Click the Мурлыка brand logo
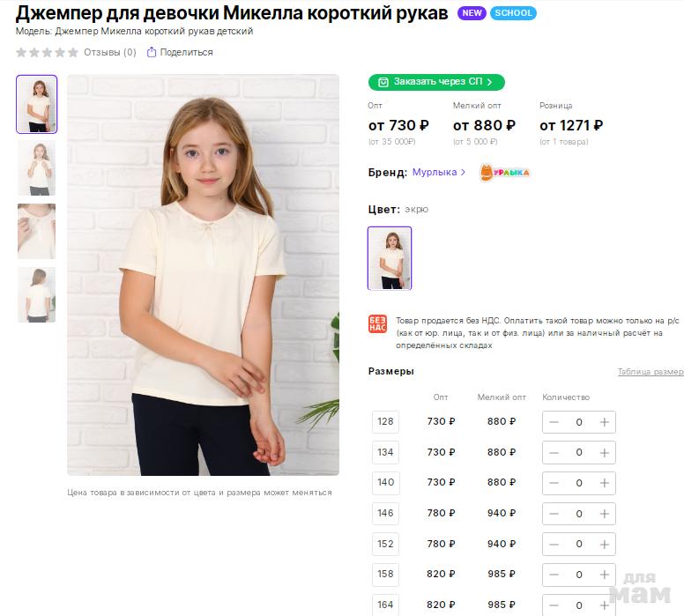Viewport: 684px width, 616px height. 504,173
